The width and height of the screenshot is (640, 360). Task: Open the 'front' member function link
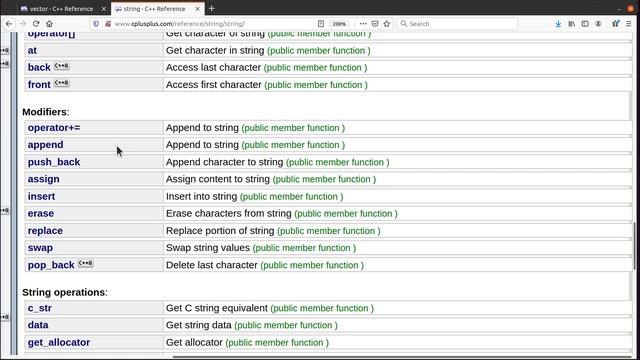tap(39, 84)
